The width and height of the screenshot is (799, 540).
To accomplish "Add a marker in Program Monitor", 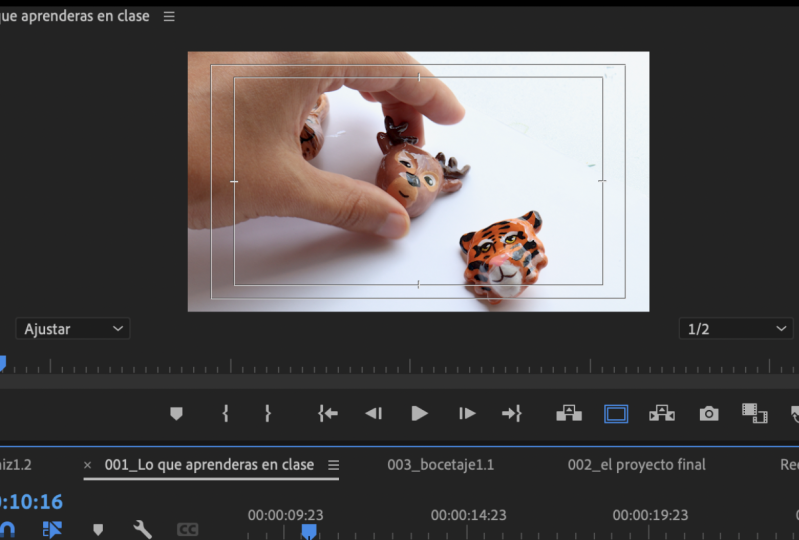I will [x=176, y=413].
